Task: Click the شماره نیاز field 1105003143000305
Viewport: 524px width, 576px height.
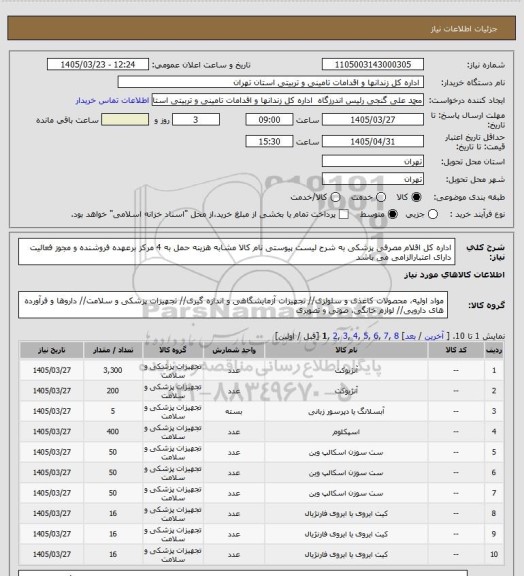Action: point(373,64)
